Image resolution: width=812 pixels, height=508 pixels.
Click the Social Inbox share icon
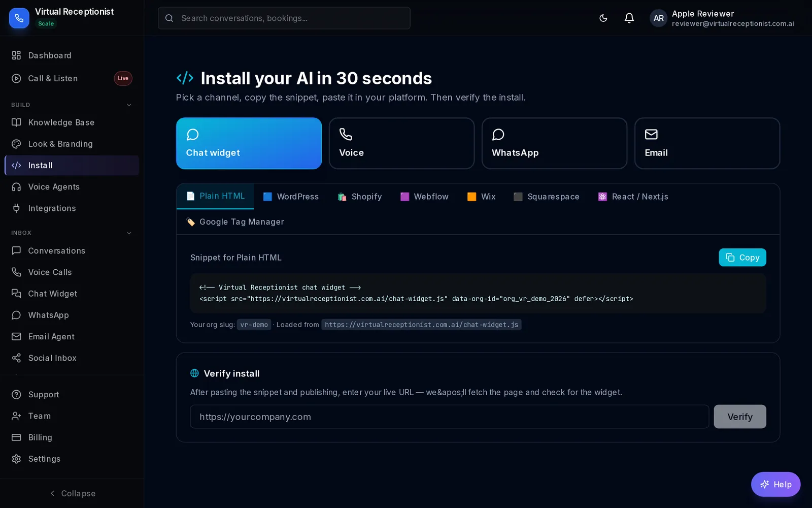coord(16,358)
